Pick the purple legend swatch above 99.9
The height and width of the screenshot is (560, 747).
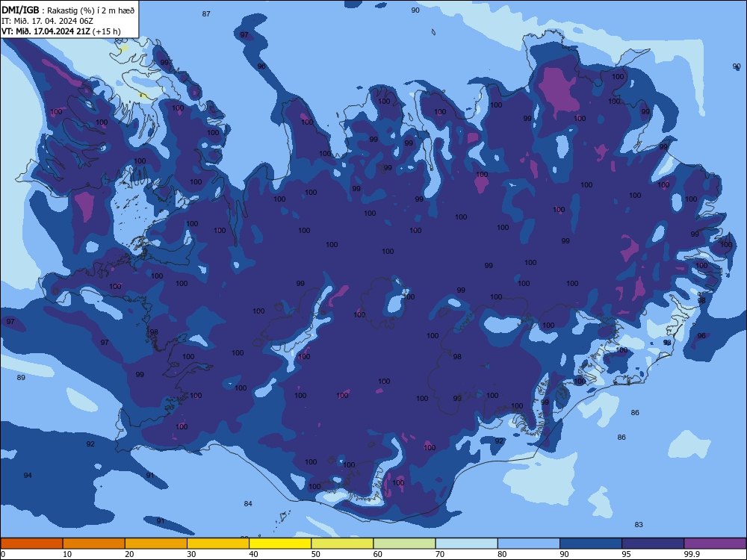pyautogui.click(x=715, y=544)
